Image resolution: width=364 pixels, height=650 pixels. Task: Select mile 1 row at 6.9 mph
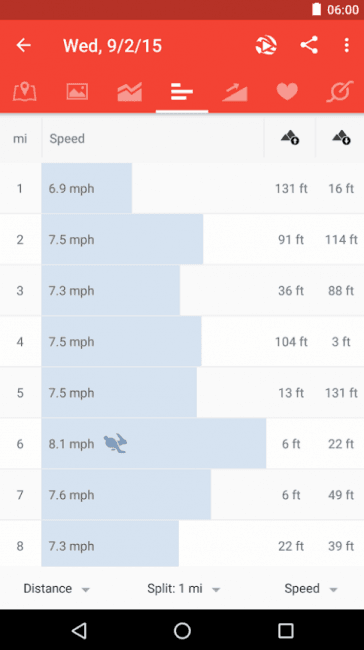coord(182,188)
